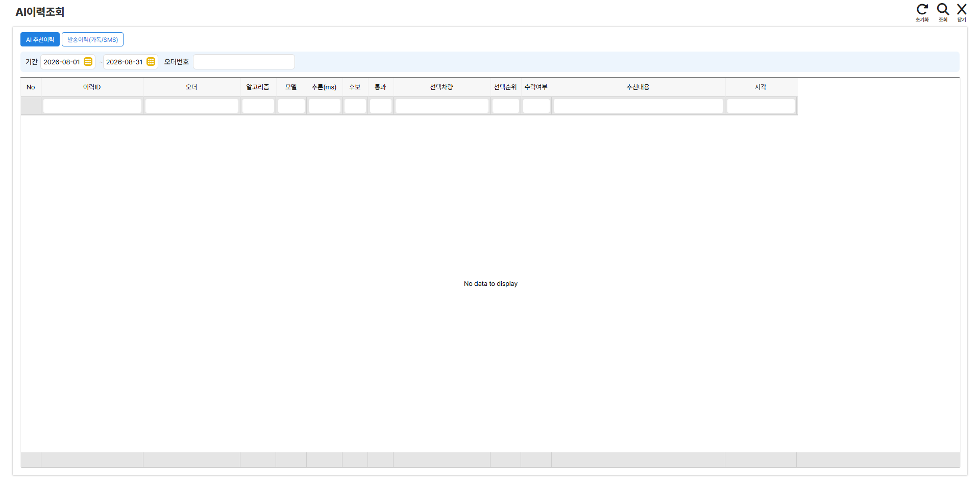The height and width of the screenshot is (485, 980).
Task: Sort by 알고리즘 column header
Action: [x=258, y=87]
